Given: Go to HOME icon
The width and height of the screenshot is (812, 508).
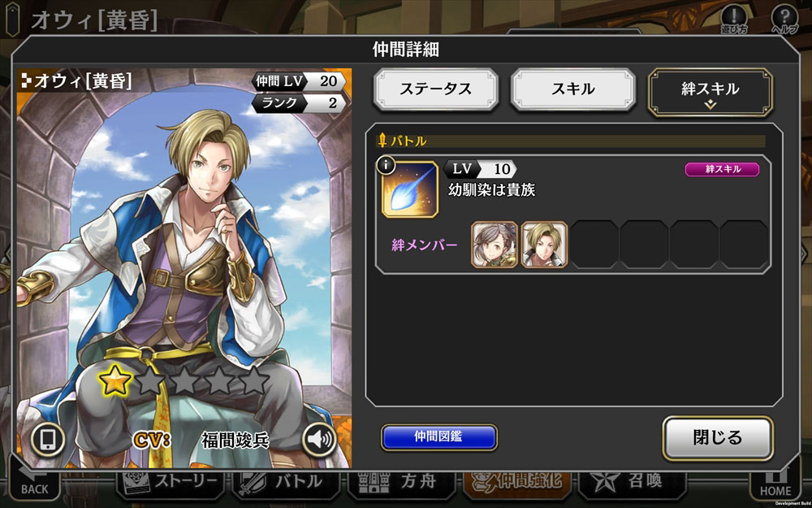Looking at the screenshot, I should (x=775, y=483).
